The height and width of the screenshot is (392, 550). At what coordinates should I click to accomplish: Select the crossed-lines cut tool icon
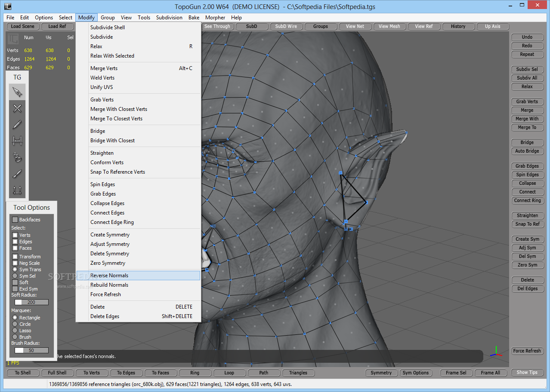click(x=17, y=108)
